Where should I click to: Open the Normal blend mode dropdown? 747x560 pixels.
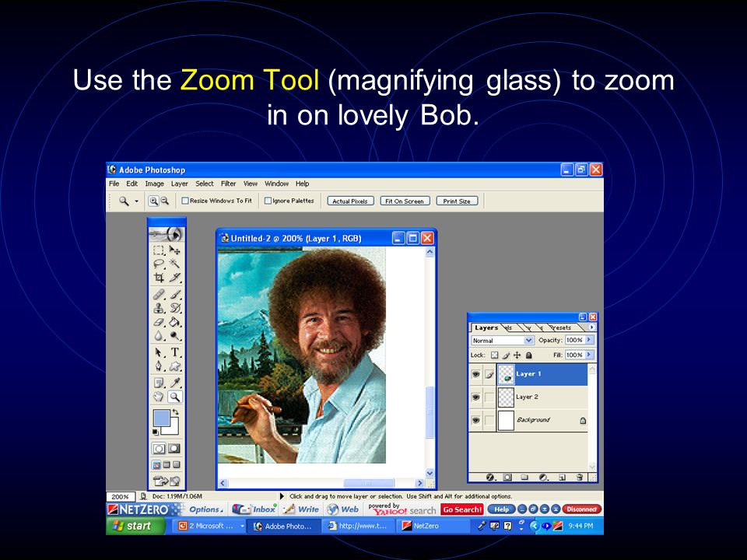point(528,341)
